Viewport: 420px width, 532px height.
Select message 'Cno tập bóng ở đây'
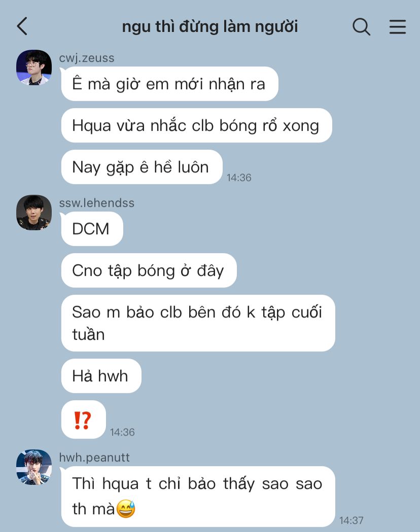click(x=149, y=270)
